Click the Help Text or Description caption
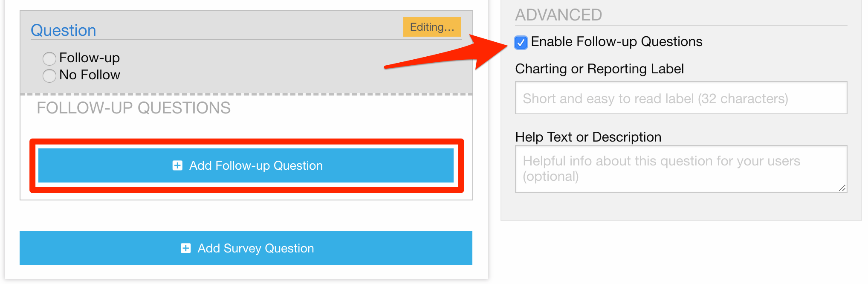Screen dimensions: 868x284 588,137
